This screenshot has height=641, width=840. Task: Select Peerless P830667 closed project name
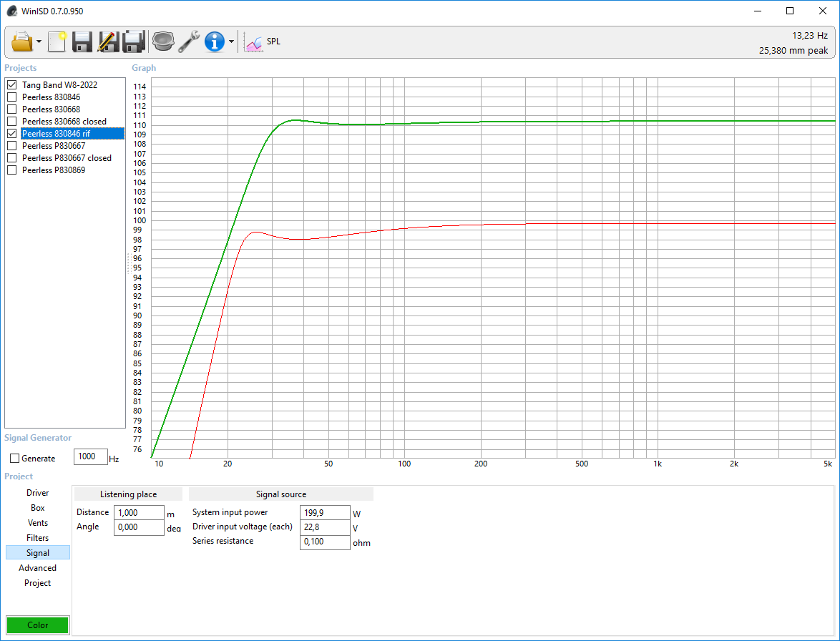[x=67, y=158]
